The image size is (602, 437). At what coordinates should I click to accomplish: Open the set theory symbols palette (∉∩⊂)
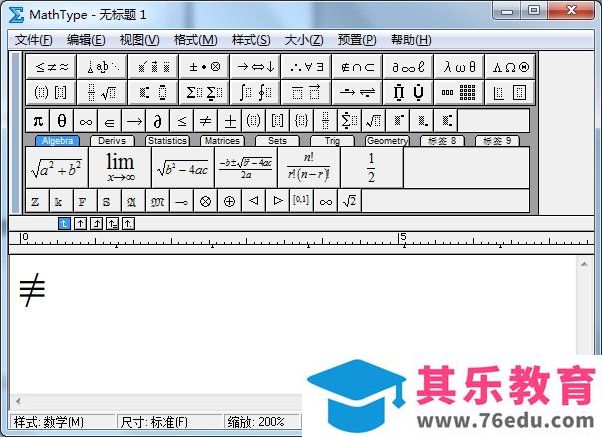[357, 67]
